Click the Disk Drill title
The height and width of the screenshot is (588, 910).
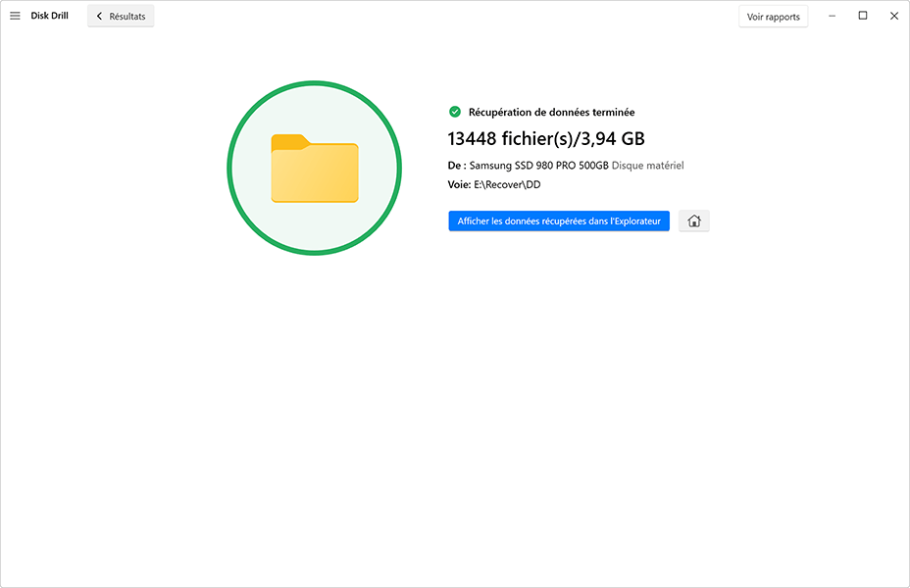pyautogui.click(x=49, y=16)
